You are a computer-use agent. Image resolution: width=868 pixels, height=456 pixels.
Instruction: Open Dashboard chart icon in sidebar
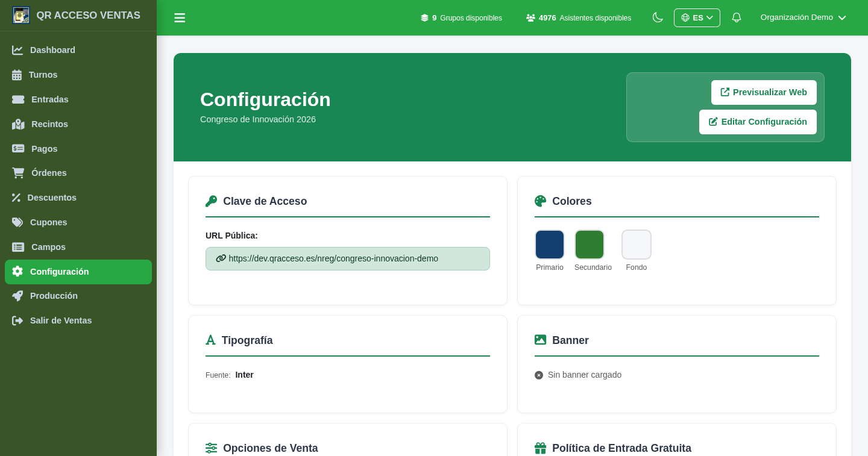[17, 50]
